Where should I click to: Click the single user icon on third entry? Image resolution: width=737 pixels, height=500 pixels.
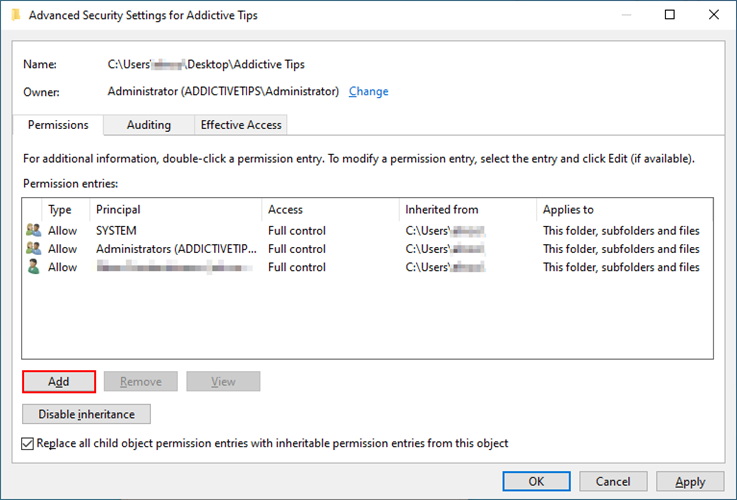[33, 266]
